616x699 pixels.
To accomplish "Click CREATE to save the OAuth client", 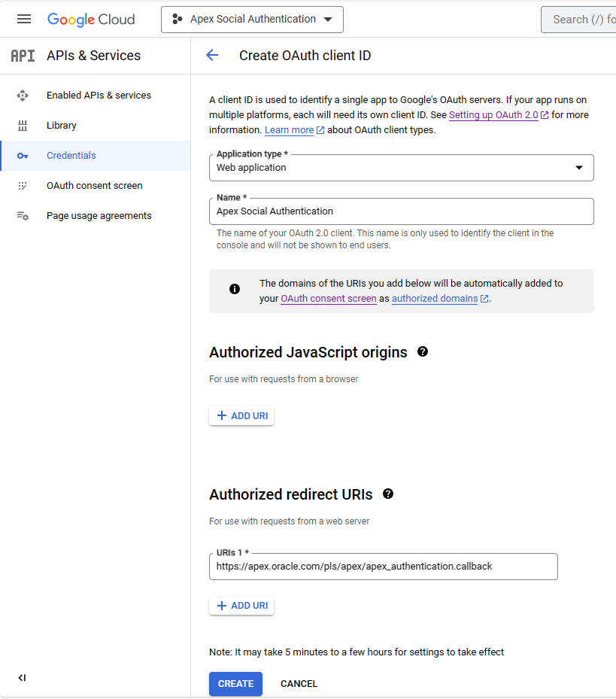I will tap(235, 683).
